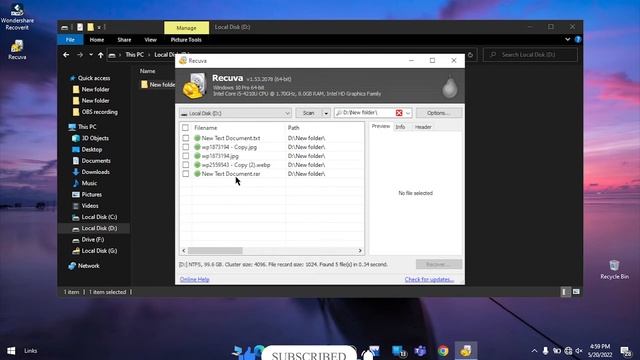The height and width of the screenshot is (360, 640).
Task: Open Home tab in Explorer ribbon
Action: point(97,40)
